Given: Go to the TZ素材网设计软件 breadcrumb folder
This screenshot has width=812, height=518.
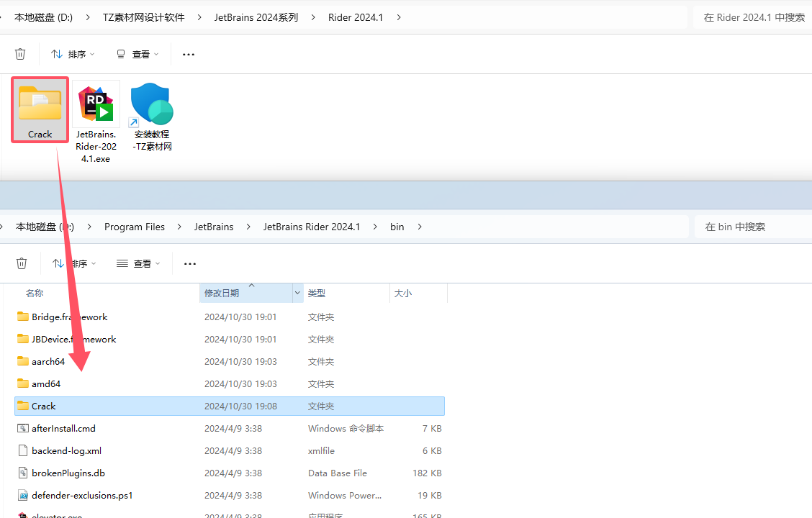Looking at the screenshot, I should point(143,17).
